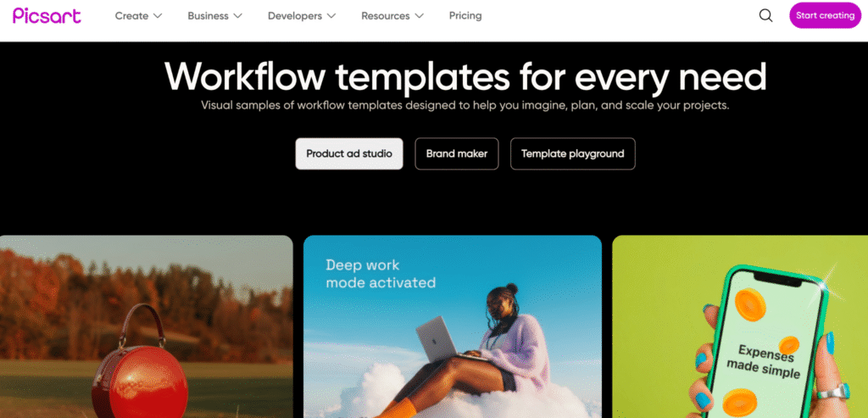This screenshot has height=418, width=868.
Task: Expand the Create menu chevron
Action: (157, 16)
